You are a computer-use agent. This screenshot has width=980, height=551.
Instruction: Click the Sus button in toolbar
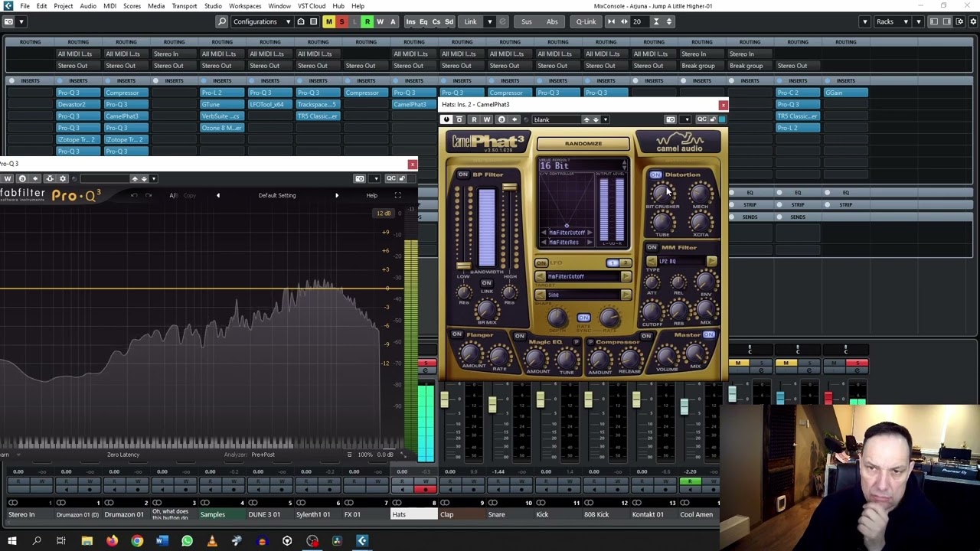[527, 21]
